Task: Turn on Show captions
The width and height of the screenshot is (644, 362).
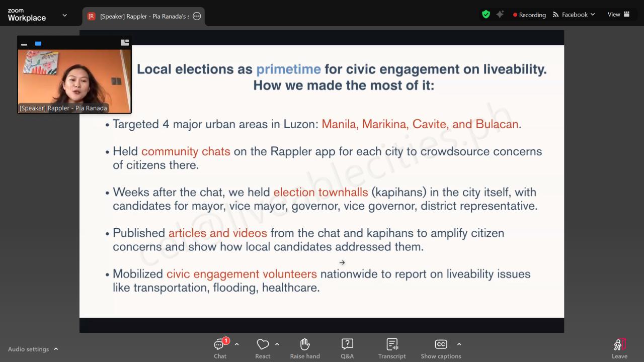Action: pos(441,348)
